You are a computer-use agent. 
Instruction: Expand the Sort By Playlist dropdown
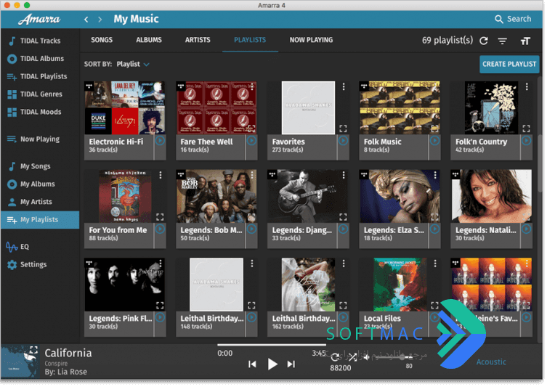pos(133,64)
